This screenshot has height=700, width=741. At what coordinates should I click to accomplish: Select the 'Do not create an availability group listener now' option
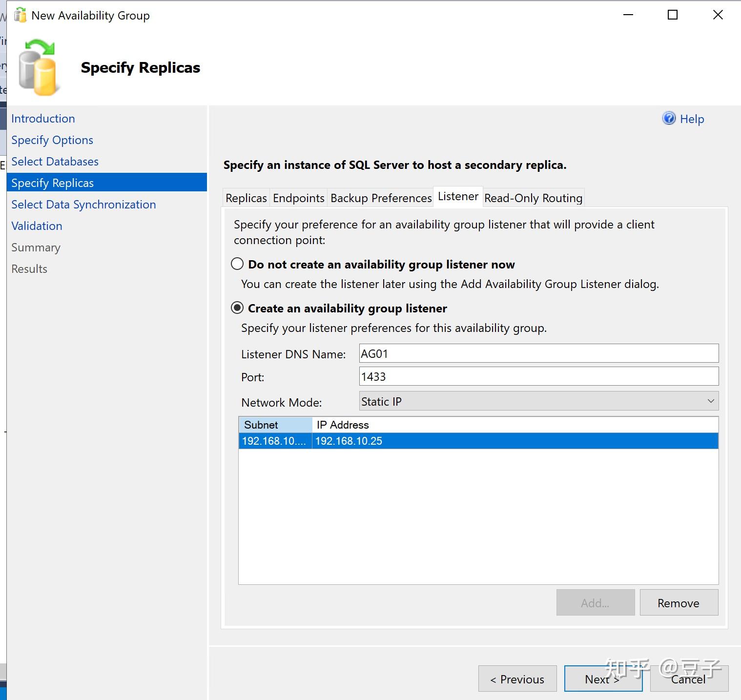[237, 264]
